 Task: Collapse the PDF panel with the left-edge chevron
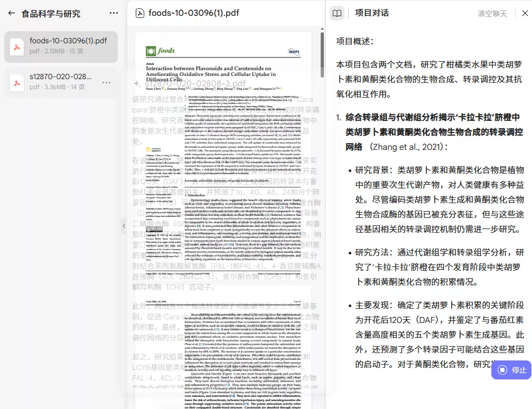tap(124, 226)
